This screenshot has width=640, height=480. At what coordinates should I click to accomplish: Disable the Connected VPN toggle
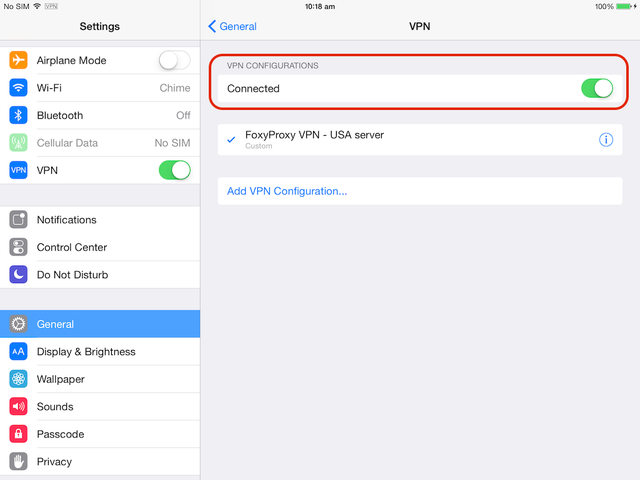[597, 88]
